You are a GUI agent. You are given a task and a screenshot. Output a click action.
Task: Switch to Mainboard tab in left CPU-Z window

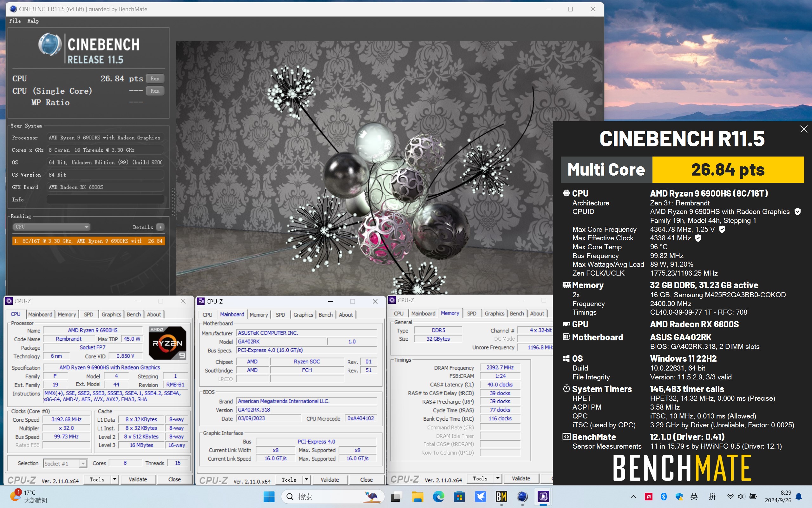coord(40,314)
